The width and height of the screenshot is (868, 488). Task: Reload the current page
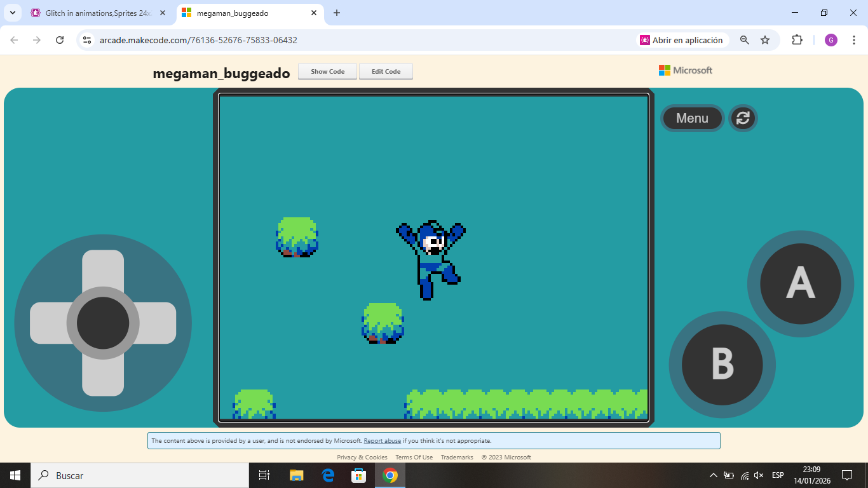pyautogui.click(x=60, y=40)
